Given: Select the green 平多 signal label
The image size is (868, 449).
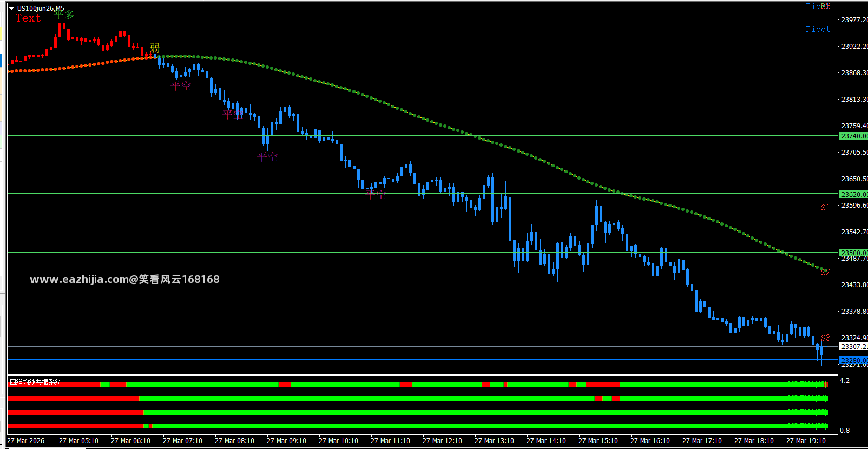Looking at the screenshot, I should (x=64, y=14).
